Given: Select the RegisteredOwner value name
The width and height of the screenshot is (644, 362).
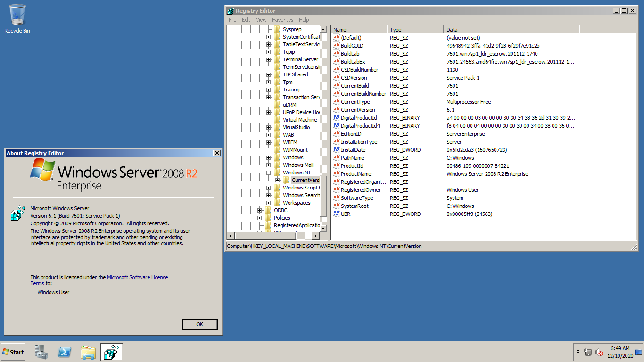Looking at the screenshot, I should [361, 189].
